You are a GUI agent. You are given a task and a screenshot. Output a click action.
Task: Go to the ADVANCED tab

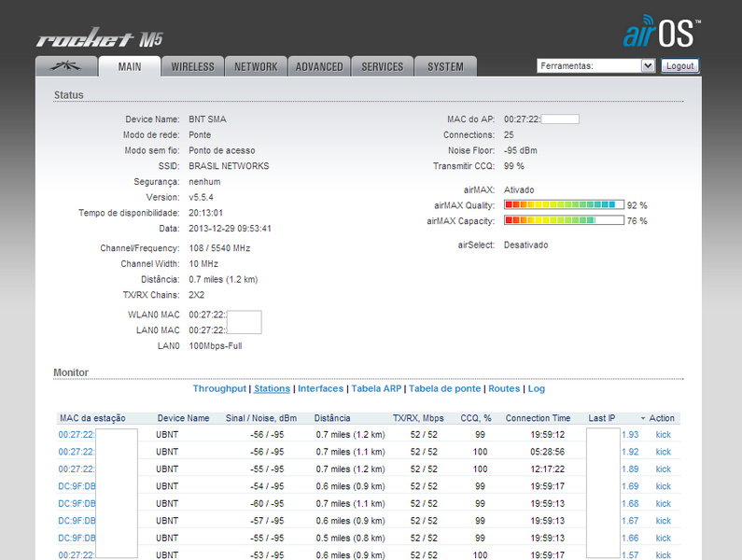tap(319, 66)
